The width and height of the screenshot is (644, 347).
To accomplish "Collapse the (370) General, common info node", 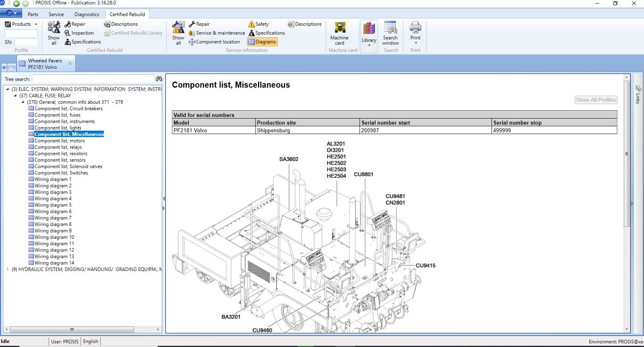I will pyautogui.click(x=23, y=102).
